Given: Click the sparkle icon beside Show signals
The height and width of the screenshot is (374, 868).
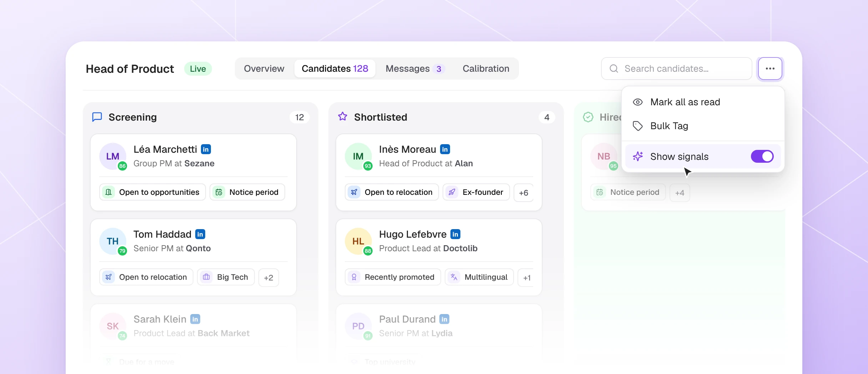Looking at the screenshot, I should (x=638, y=156).
